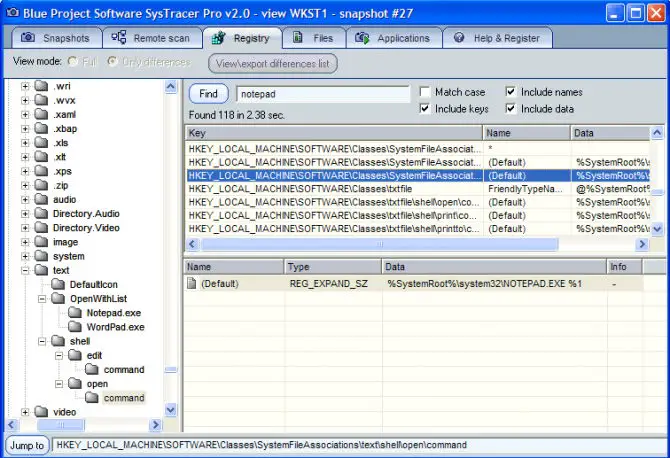Select Only differences view mode
The image size is (670, 458).
tap(112, 62)
